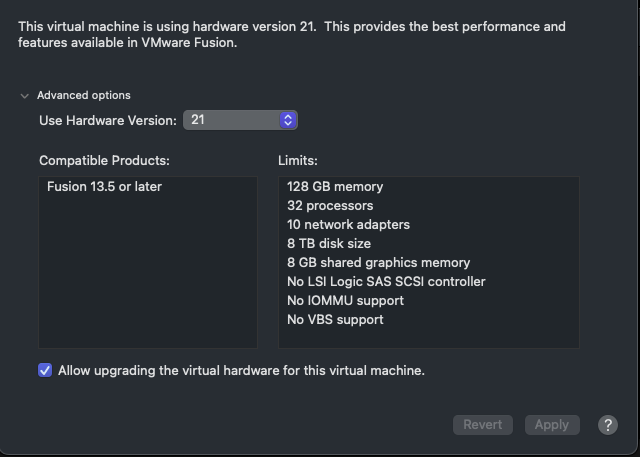Select 8 GB shared graphics memory line

[x=378, y=262]
